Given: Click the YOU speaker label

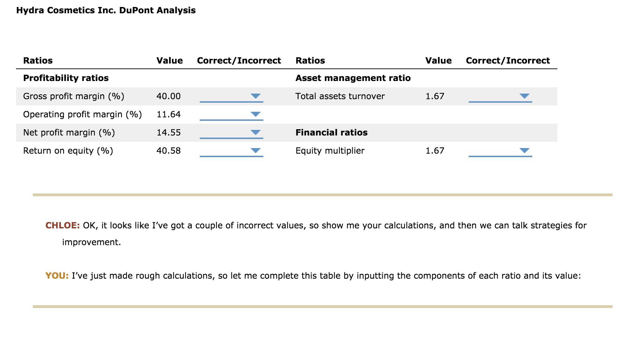Looking at the screenshot, I should coord(57,276).
